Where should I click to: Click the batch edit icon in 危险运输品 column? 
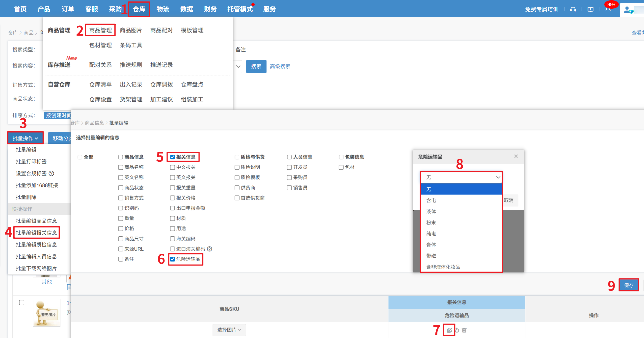click(449, 330)
